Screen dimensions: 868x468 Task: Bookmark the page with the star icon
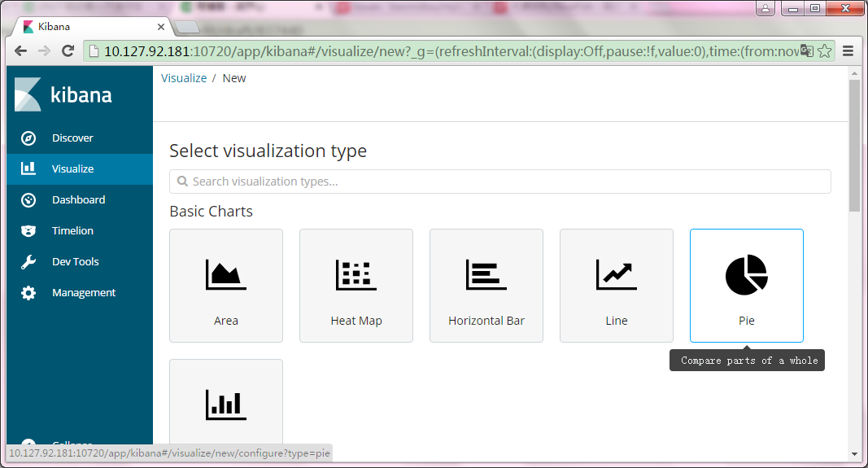click(x=824, y=51)
